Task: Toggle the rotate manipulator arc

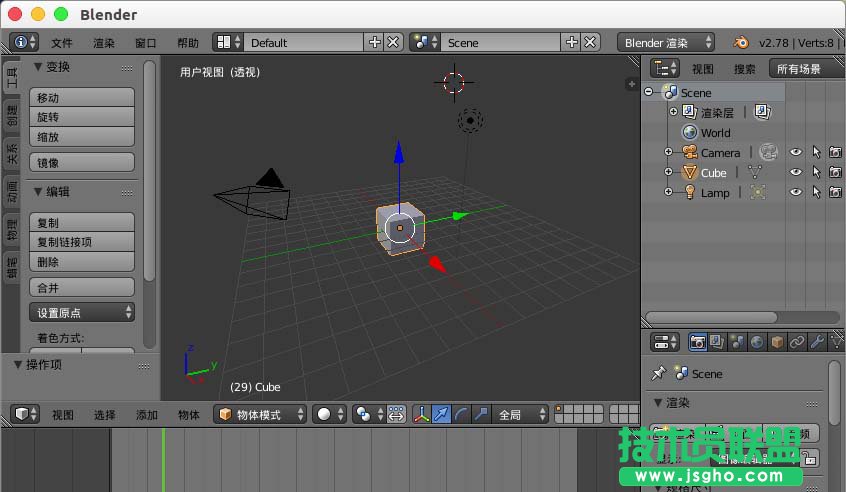Action: pos(461,414)
